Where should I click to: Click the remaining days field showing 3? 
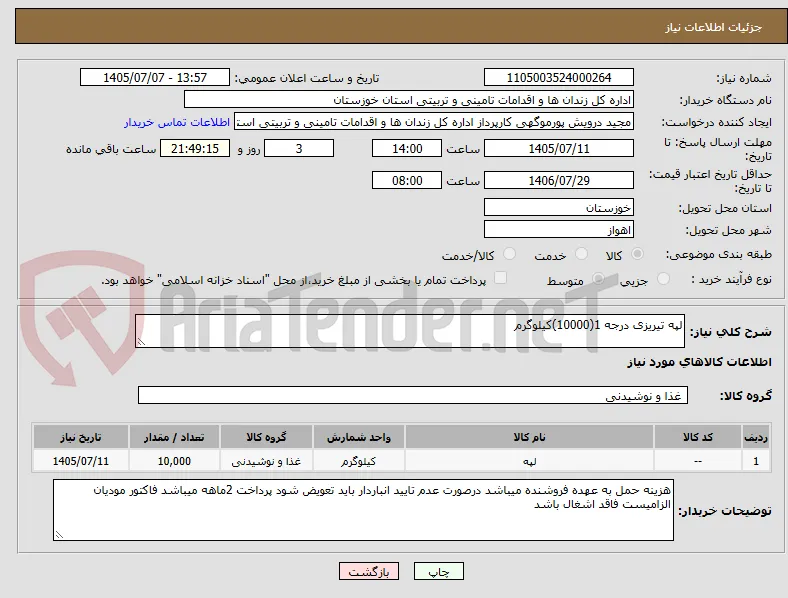[x=299, y=148]
